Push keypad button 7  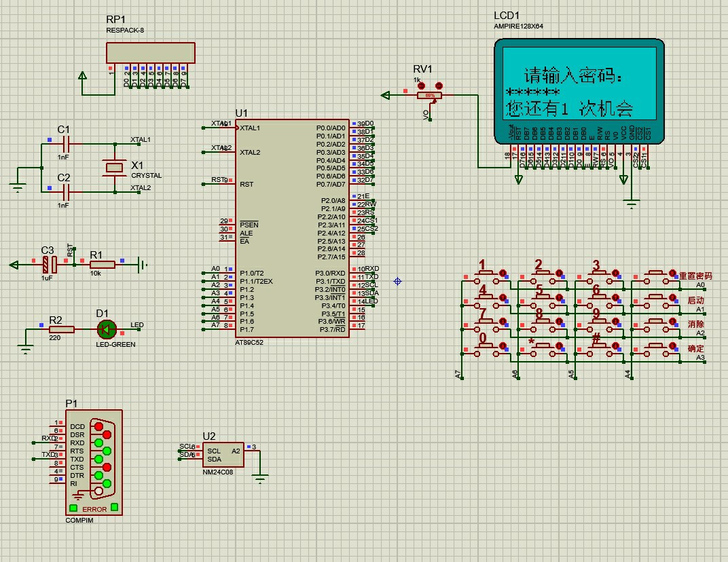[x=486, y=325]
